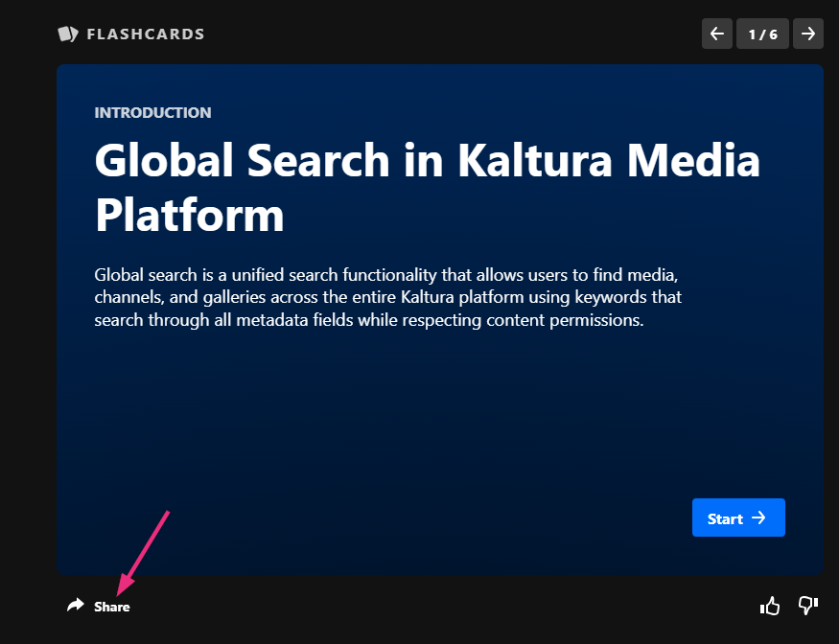Viewport: 839px width, 644px height.
Task: Share the flashcards
Action: coord(99,606)
